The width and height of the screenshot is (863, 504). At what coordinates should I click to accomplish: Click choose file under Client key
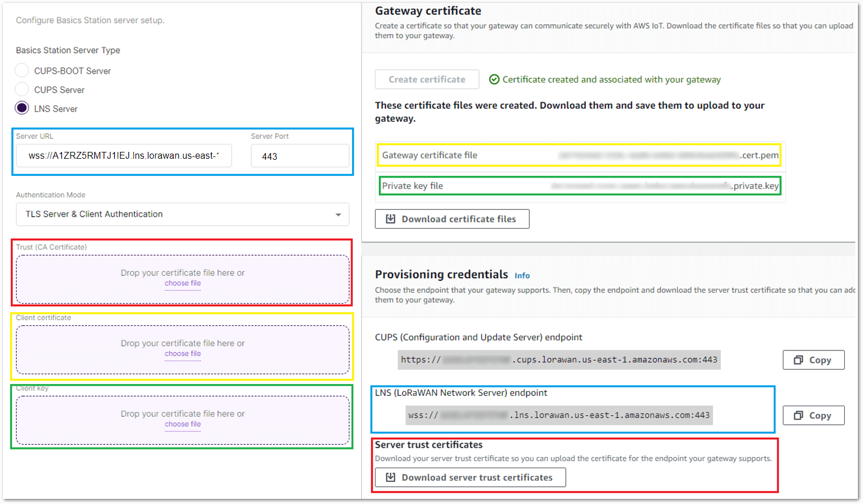[183, 424]
